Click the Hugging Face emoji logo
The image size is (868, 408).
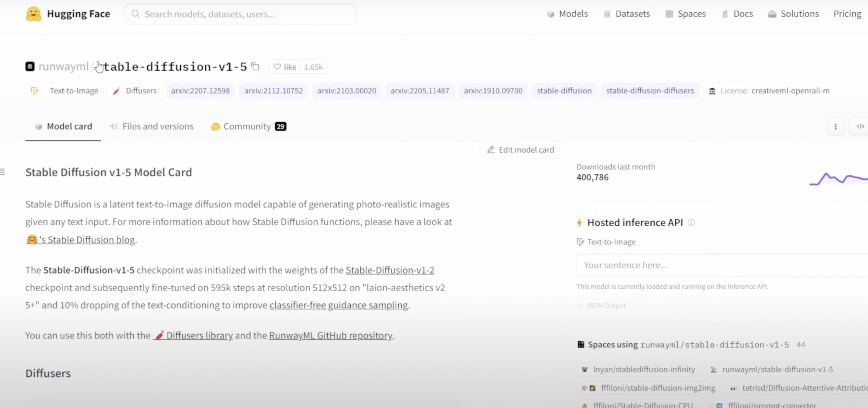(x=33, y=14)
